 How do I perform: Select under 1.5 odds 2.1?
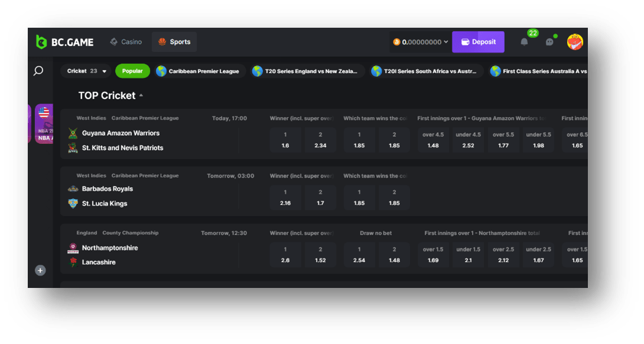(x=468, y=255)
